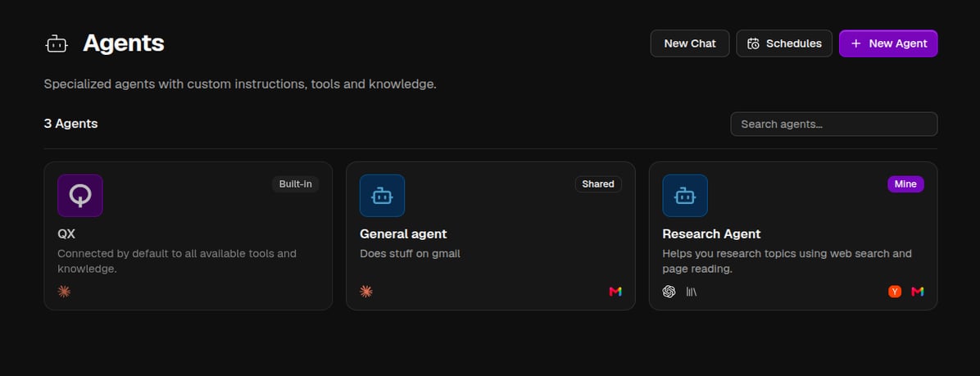This screenshot has width=980, height=376.
Task: Click the plus icon in New Agent button
Action: [x=856, y=43]
